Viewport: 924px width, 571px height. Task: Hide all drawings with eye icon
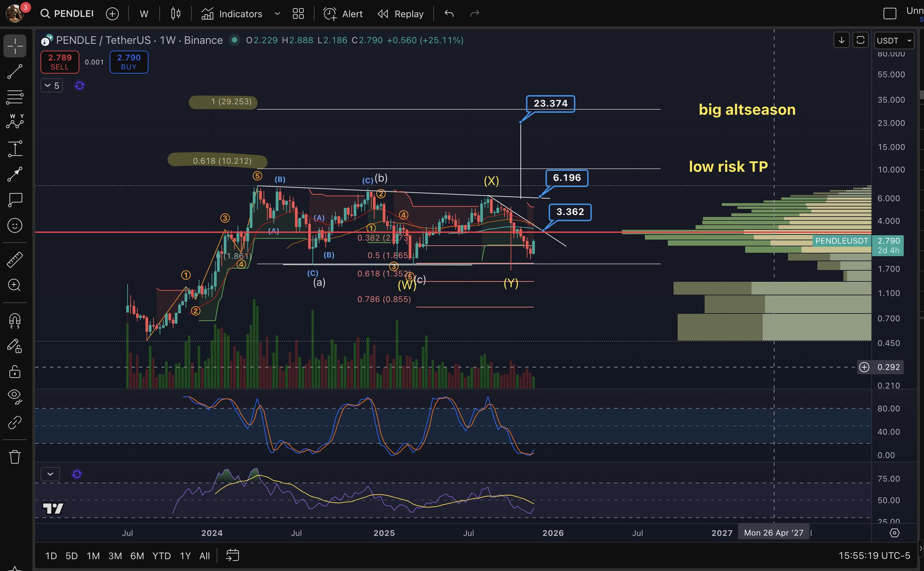tap(15, 396)
